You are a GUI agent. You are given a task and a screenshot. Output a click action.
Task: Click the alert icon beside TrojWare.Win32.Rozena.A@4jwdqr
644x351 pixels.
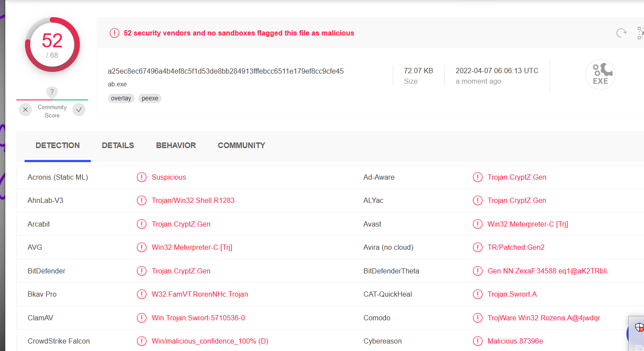(x=478, y=318)
